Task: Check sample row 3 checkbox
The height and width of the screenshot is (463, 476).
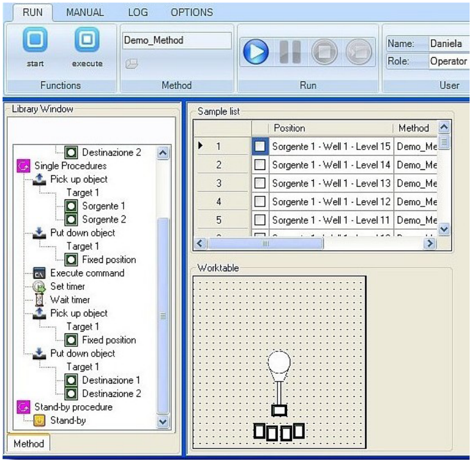Action: pyautogui.click(x=260, y=183)
